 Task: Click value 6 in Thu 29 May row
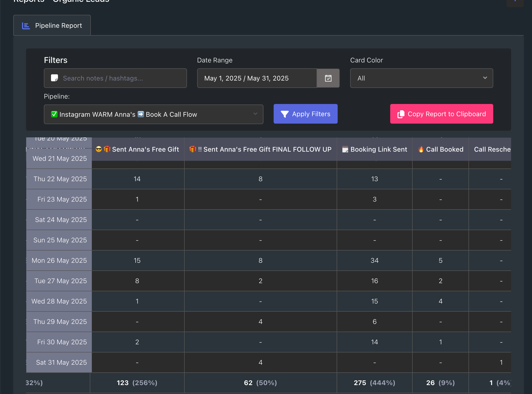[x=375, y=322]
